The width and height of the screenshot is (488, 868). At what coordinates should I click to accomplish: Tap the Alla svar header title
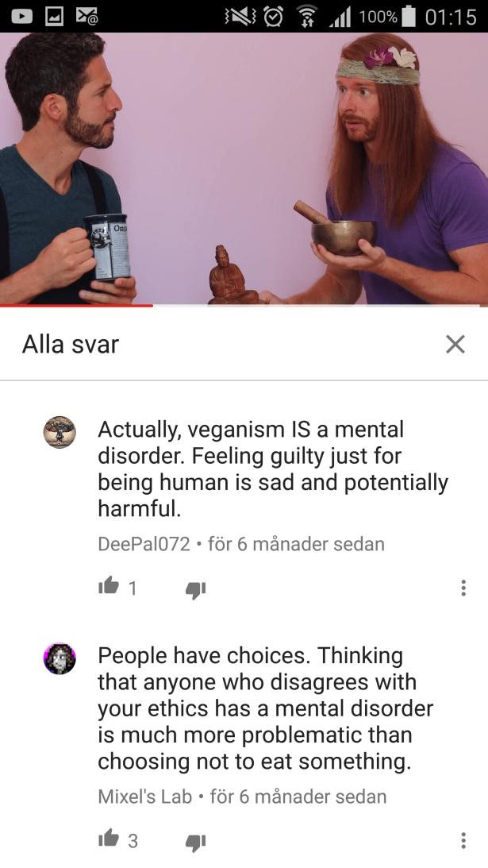[x=71, y=345]
